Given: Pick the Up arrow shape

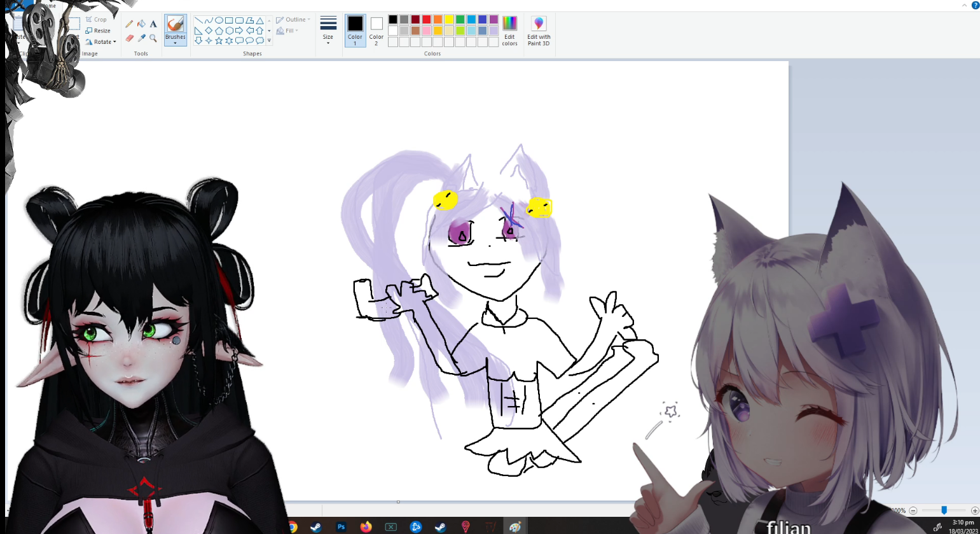Looking at the screenshot, I should click(259, 31).
